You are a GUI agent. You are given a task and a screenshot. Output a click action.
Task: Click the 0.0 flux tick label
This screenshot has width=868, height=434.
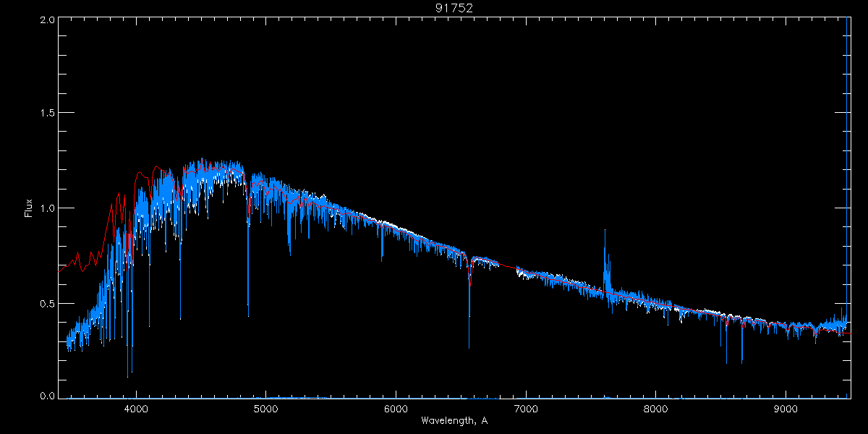pos(47,396)
